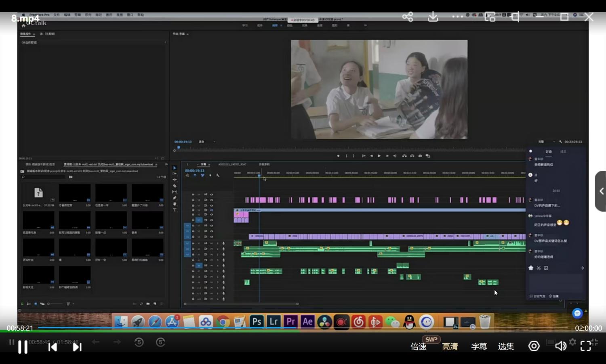The image size is (606, 364).
Task: Switch to the 颜色 workspace tab
Action: 290,25
